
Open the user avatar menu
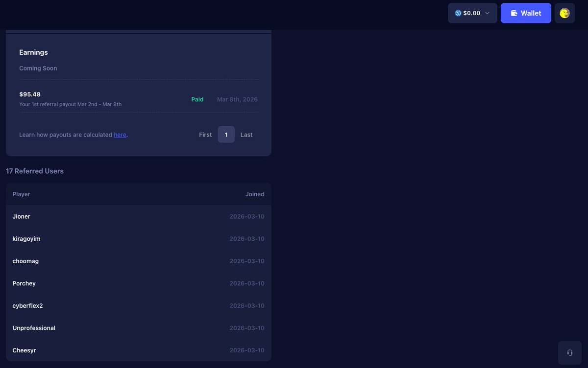coord(564,13)
